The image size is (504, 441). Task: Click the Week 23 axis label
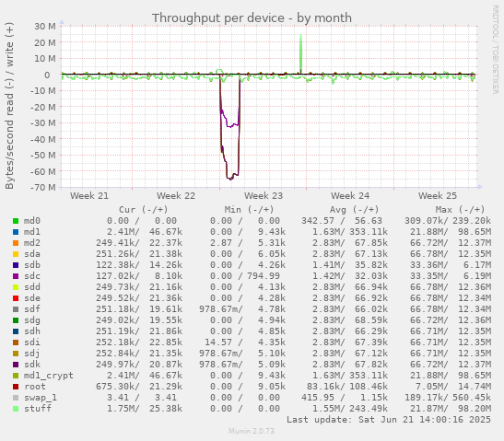click(264, 195)
